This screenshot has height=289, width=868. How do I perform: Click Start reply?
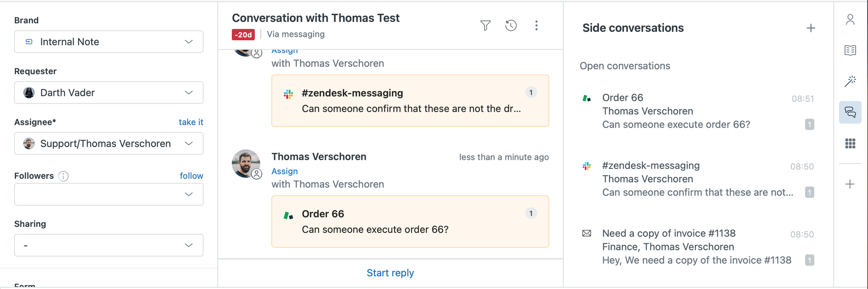pos(390,273)
